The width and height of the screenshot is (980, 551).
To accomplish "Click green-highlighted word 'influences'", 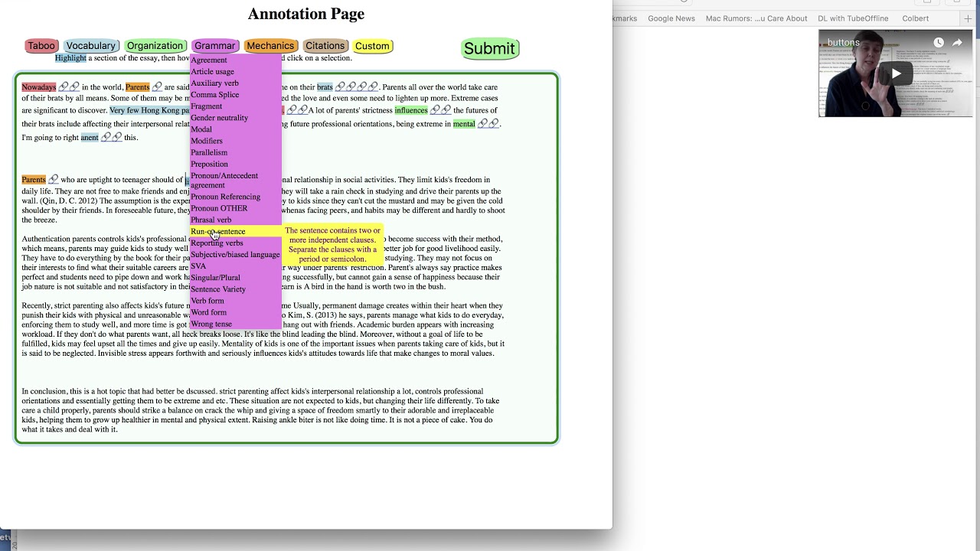I will (x=411, y=110).
